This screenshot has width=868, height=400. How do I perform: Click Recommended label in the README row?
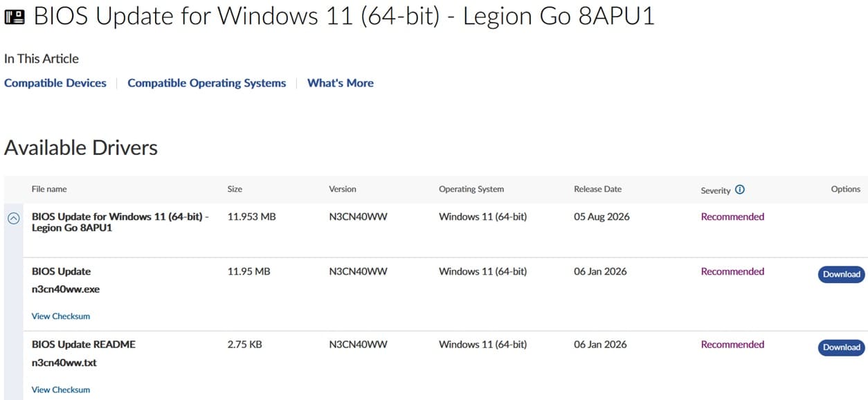pos(732,345)
